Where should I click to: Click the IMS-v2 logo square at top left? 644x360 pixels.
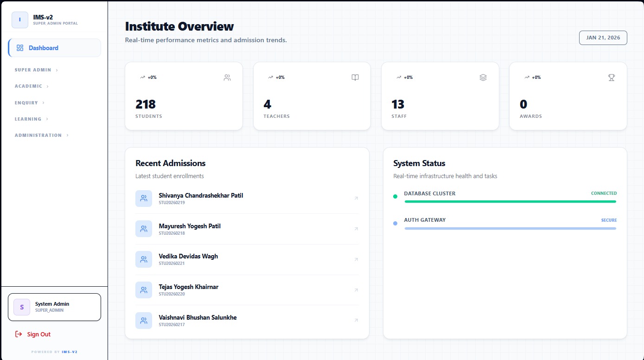[20, 20]
